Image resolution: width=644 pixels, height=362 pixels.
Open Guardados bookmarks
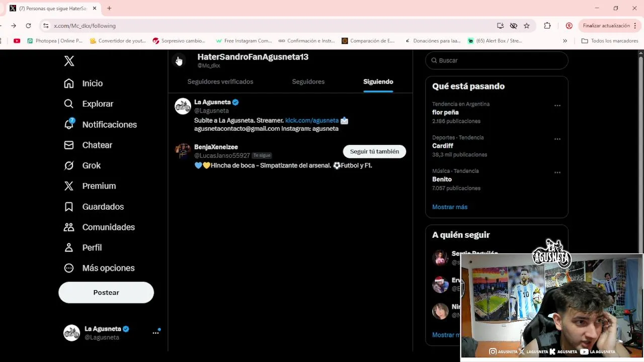94,207
